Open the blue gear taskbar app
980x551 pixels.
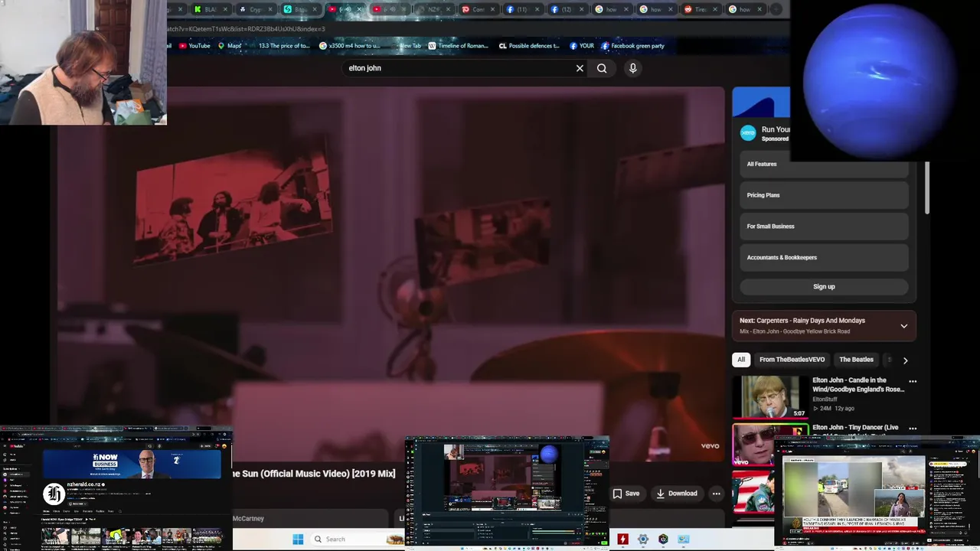click(x=643, y=539)
